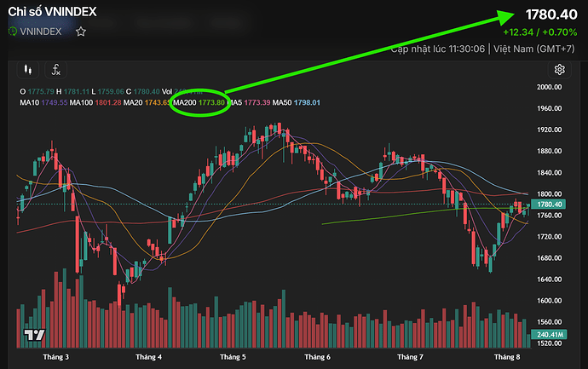Click the 1680.00 price axis label
Viewport: 588px width, 369px height.
point(549,258)
